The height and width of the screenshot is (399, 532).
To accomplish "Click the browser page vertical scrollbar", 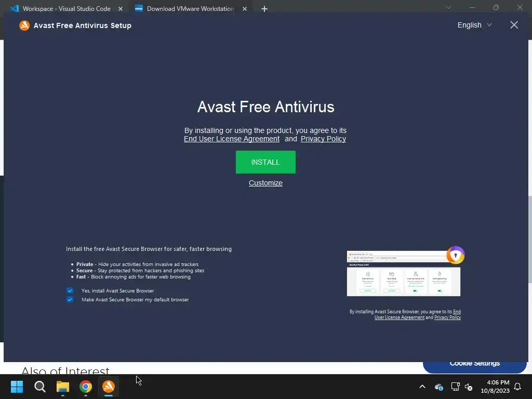I will click(x=530, y=239).
